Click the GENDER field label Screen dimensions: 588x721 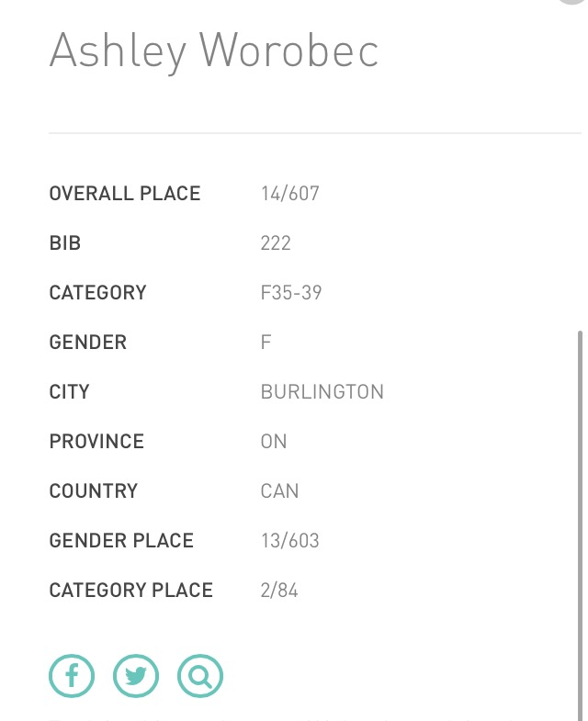click(x=88, y=343)
